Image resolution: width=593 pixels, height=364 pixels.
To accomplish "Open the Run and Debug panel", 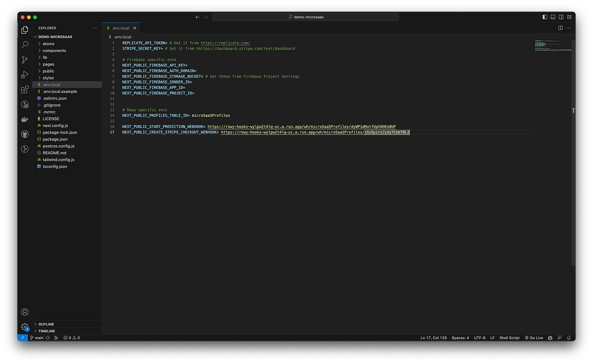I will click(25, 74).
